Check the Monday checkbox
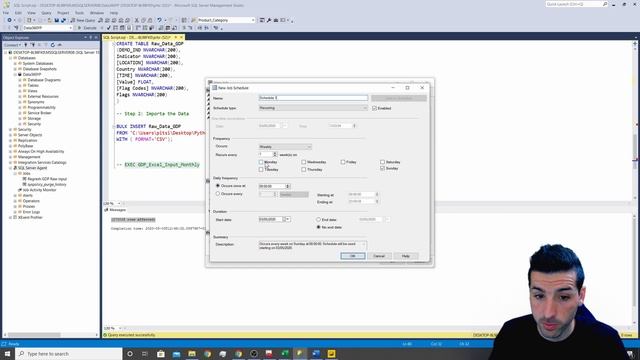 261,162
